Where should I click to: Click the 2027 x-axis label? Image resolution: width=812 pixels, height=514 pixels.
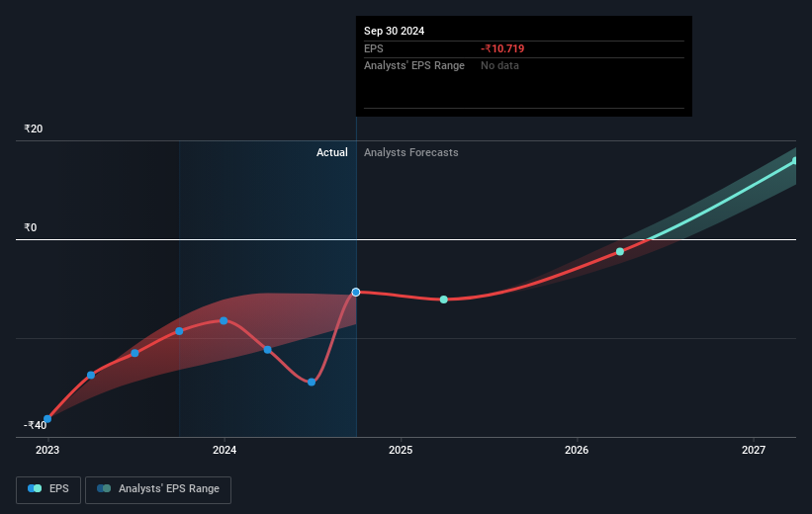753,450
